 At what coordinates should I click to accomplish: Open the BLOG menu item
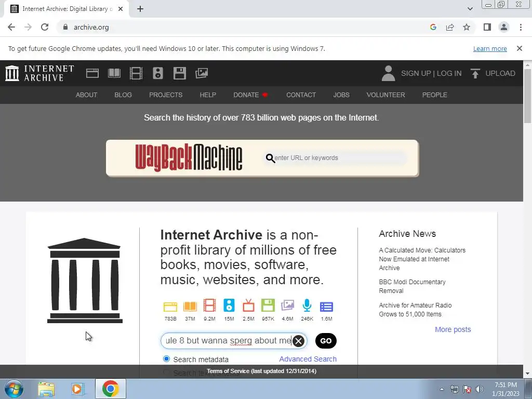point(123,95)
